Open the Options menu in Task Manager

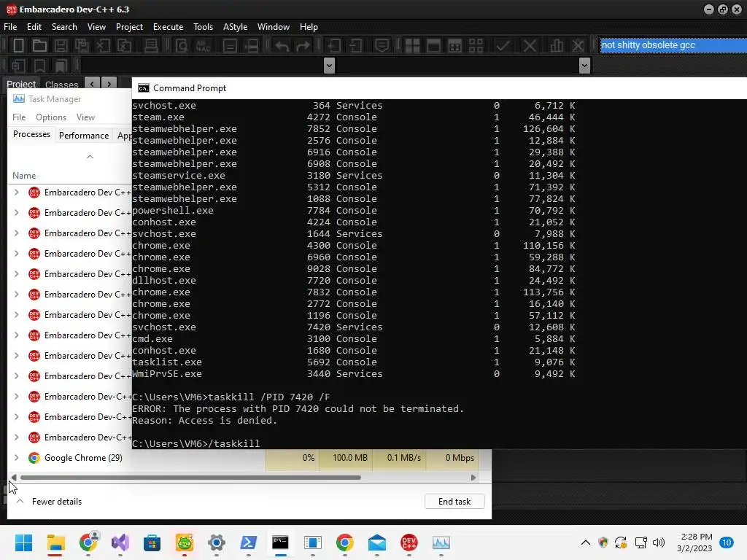pos(51,117)
